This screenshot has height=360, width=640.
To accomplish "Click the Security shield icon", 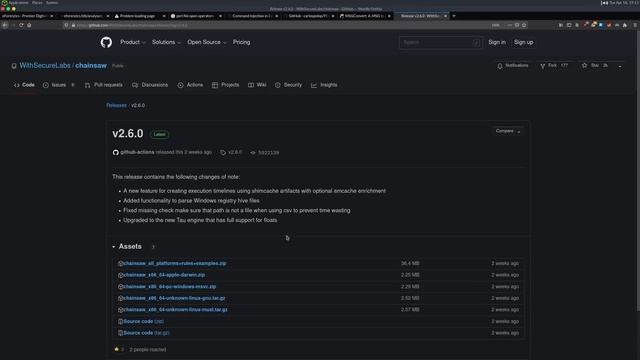I will pos(278,85).
